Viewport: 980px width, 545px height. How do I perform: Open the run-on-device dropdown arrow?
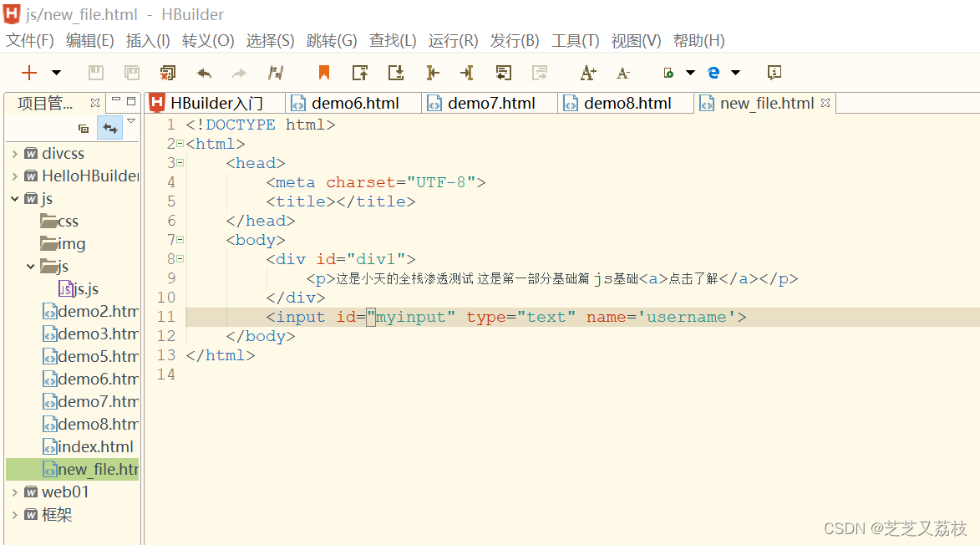[691, 73]
